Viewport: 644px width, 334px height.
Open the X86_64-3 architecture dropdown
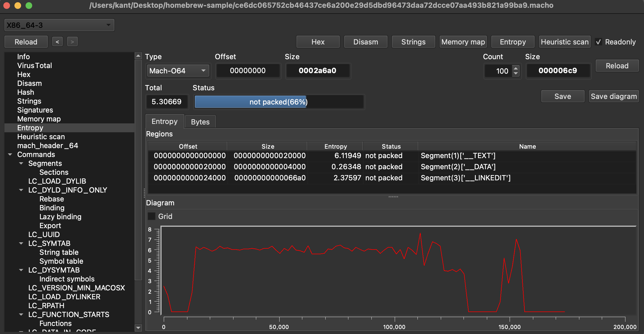click(59, 25)
